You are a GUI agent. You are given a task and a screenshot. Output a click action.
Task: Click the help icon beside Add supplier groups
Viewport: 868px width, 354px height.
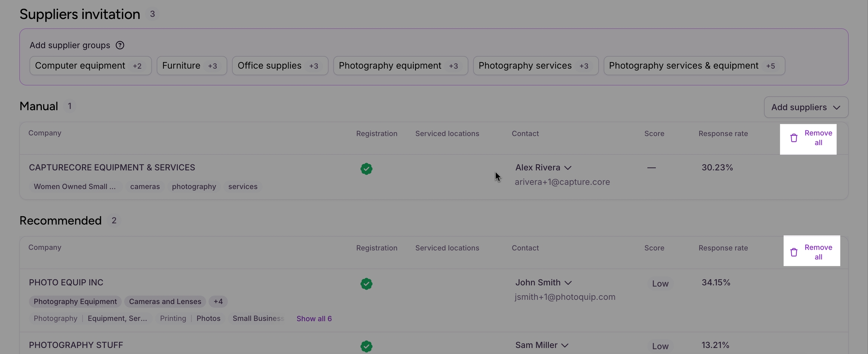tap(120, 45)
